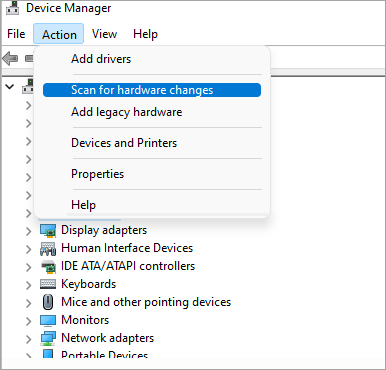Select Mice and other pointing devices label

(146, 302)
